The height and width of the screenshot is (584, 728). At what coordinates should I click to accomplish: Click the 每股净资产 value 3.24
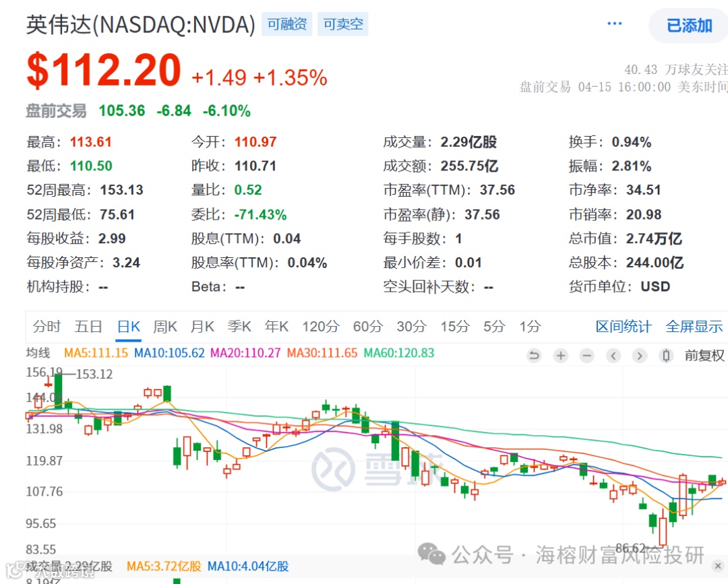126,263
